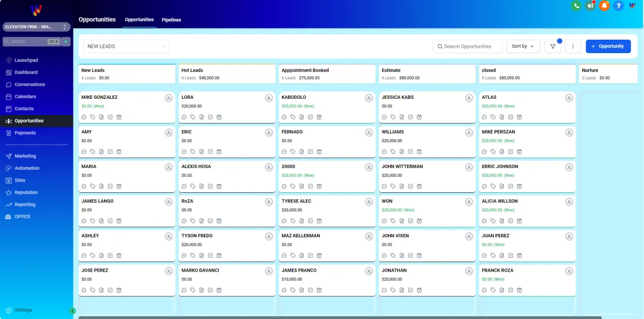Viewport: 644px width, 319px height.
Task: Click task checkmark icon on MARKO DAVANCI card
Action: click(210, 290)
